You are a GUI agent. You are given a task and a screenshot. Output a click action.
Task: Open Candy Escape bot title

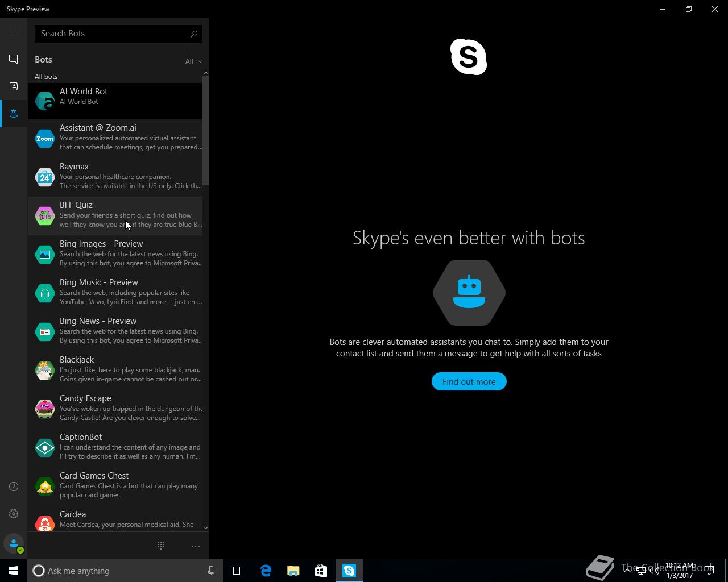click(85, 398)
